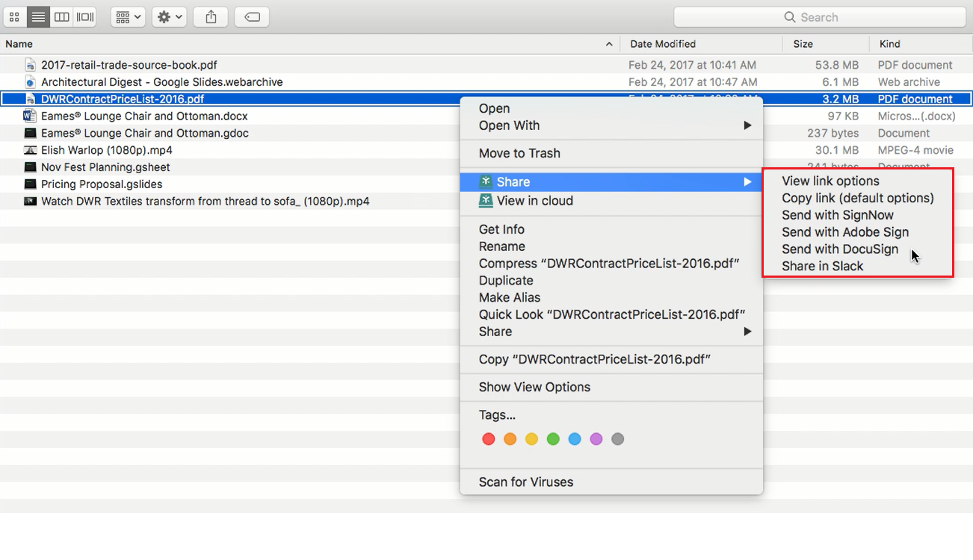The image size is (973, 560).
Task: Choose Send with DocuSign
Action: pos(839,249)
